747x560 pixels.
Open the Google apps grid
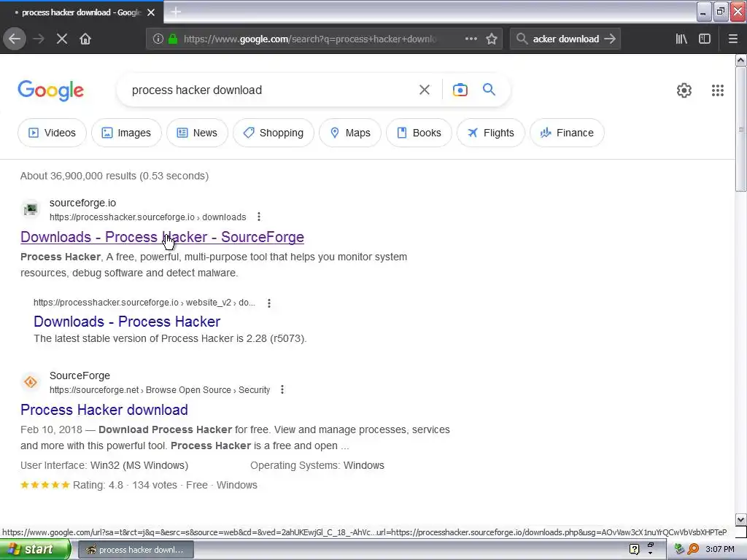[718, 90]
